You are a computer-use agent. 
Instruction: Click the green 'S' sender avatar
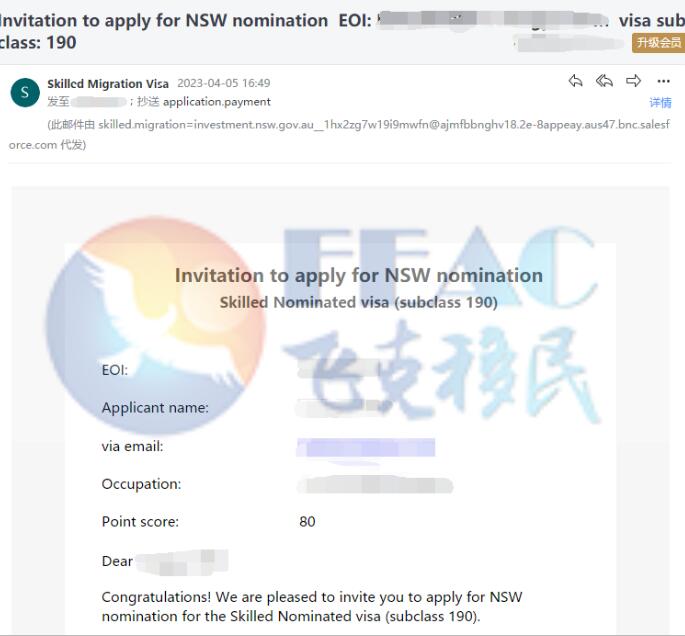coord(24,93)
